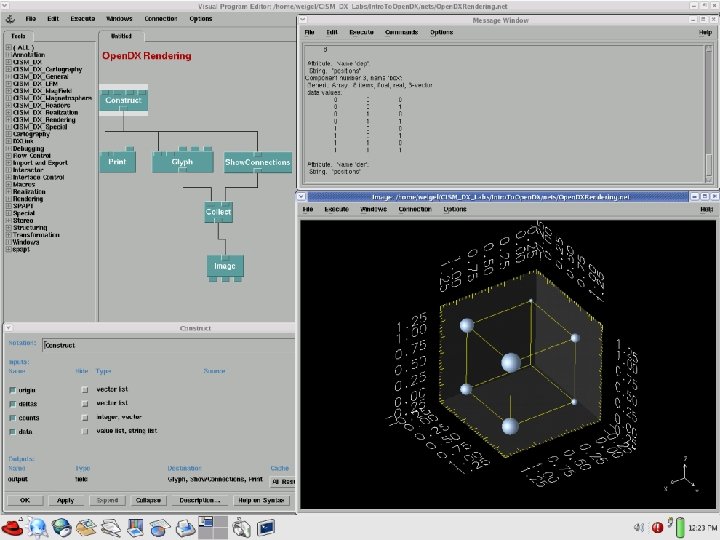
Task: Toggle Hide for the deltas input
Action: click(x=84, y=404)
